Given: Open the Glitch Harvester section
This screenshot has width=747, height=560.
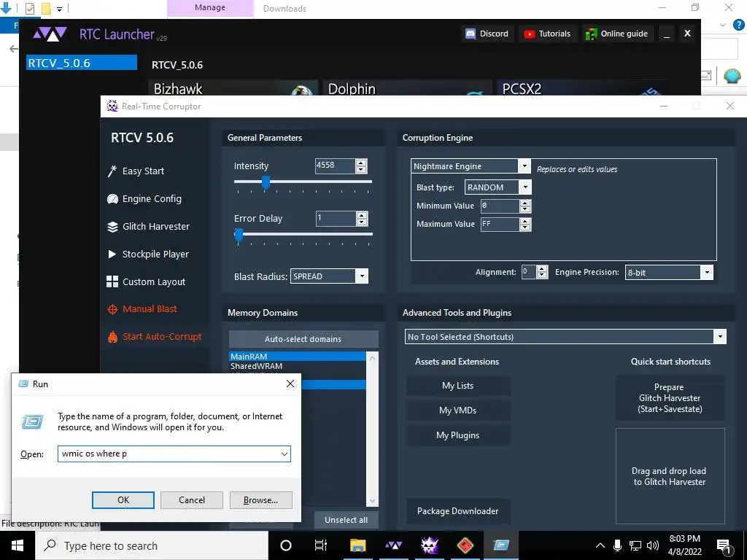Looking at the screenshot, I should 149,226.
